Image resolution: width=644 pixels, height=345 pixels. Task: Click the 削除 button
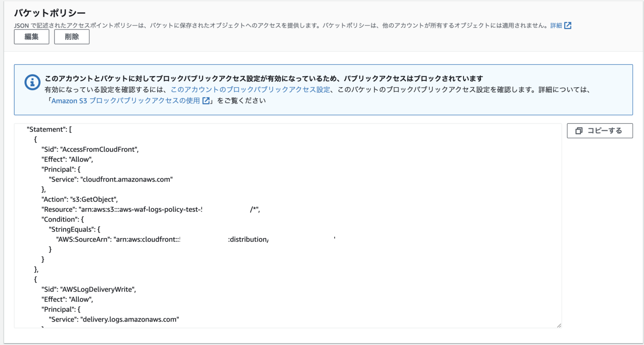(x=72, y=37)
